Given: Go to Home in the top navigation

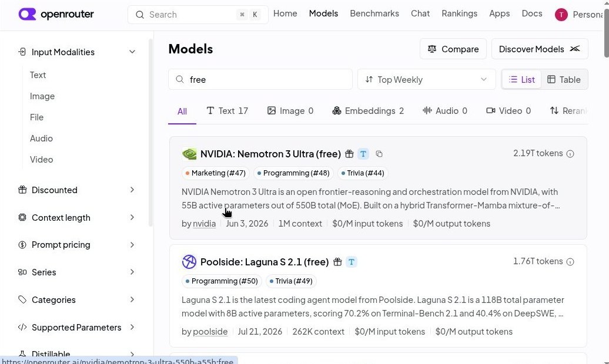Looking at the screenshot, I should [x=285, y=14].
